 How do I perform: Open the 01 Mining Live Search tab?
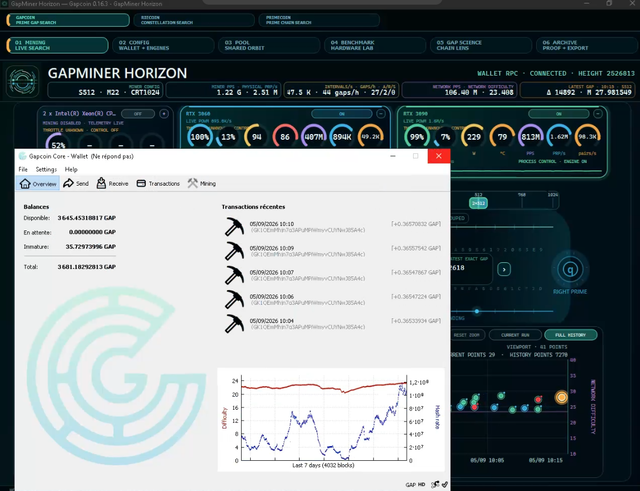click(x=58, y=45)
